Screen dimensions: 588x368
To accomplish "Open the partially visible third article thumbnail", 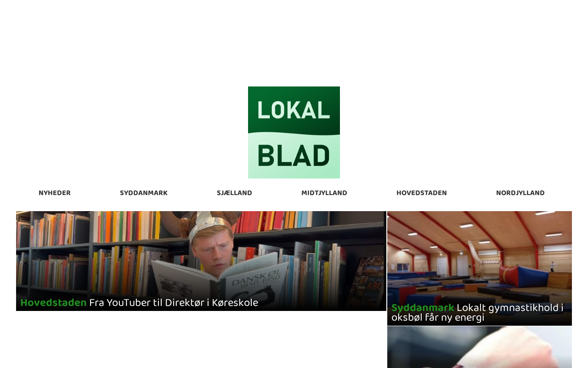I will pos(480,347).
